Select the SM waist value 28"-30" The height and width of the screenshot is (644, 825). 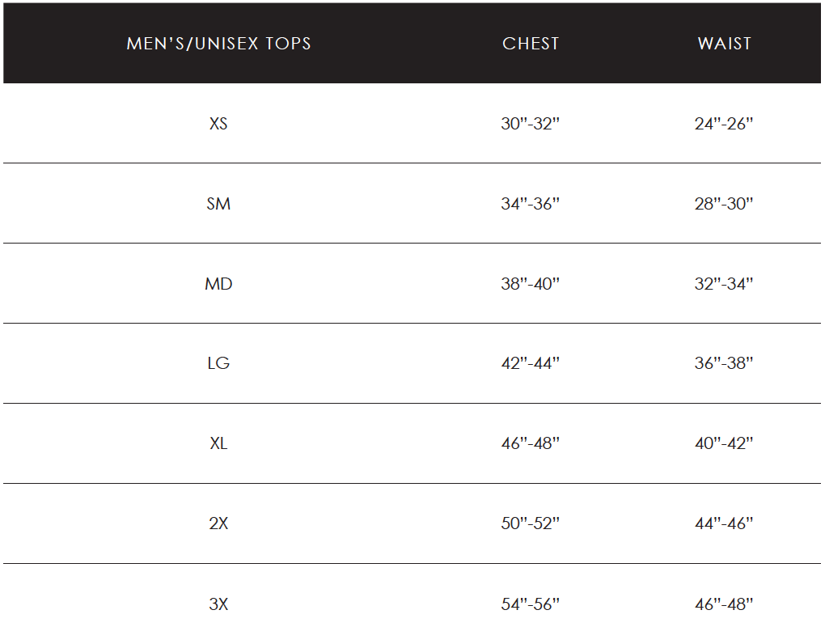click(724, 204)
